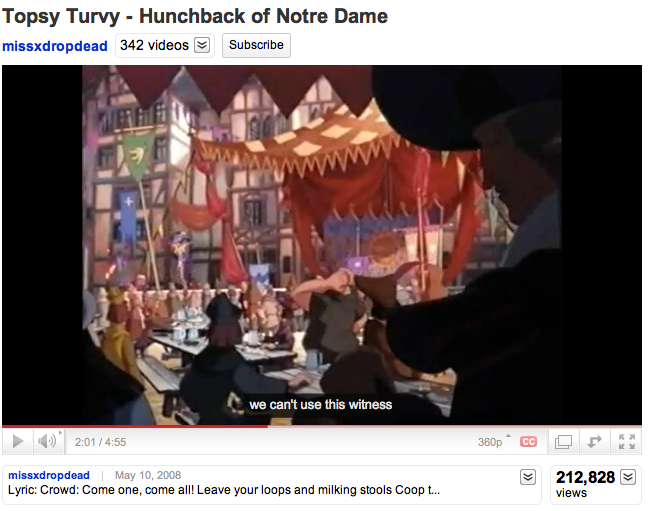Expand the video description chevron
Image resolution: width=650 pixels, height=511 pixels.
528,477
